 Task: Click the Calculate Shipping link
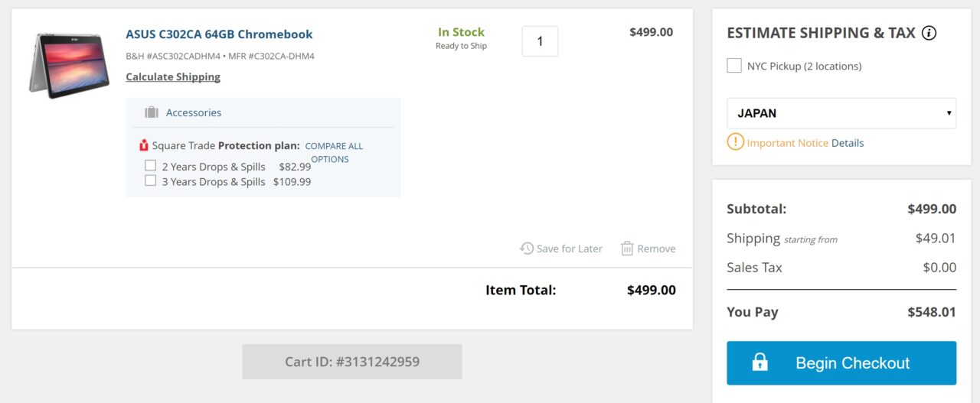coord(173,76)
